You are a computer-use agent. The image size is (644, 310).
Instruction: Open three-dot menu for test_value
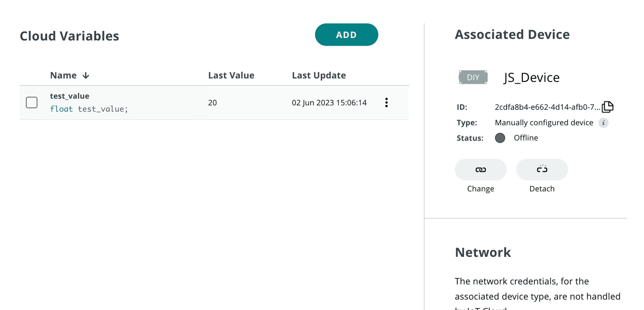[386, 102]
